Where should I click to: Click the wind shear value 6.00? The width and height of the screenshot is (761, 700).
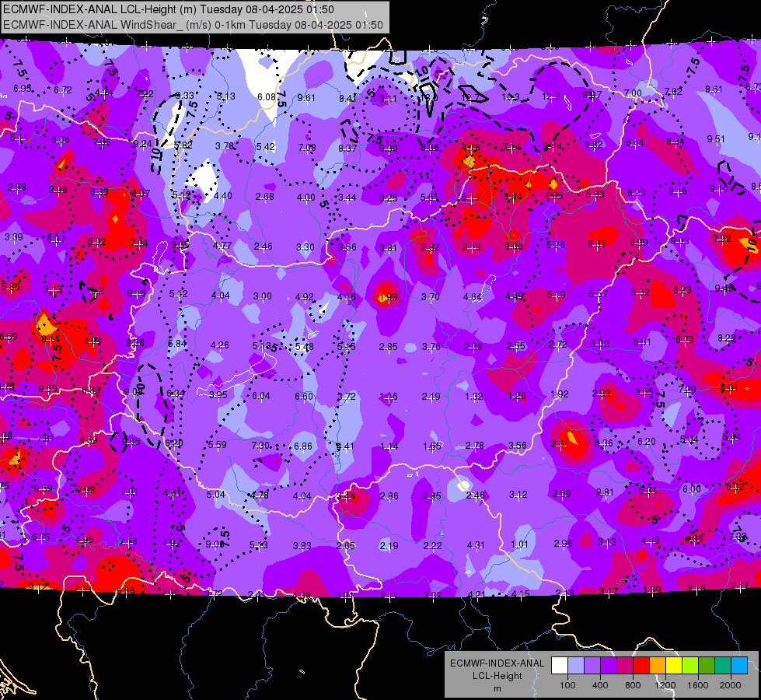[692, 489]
